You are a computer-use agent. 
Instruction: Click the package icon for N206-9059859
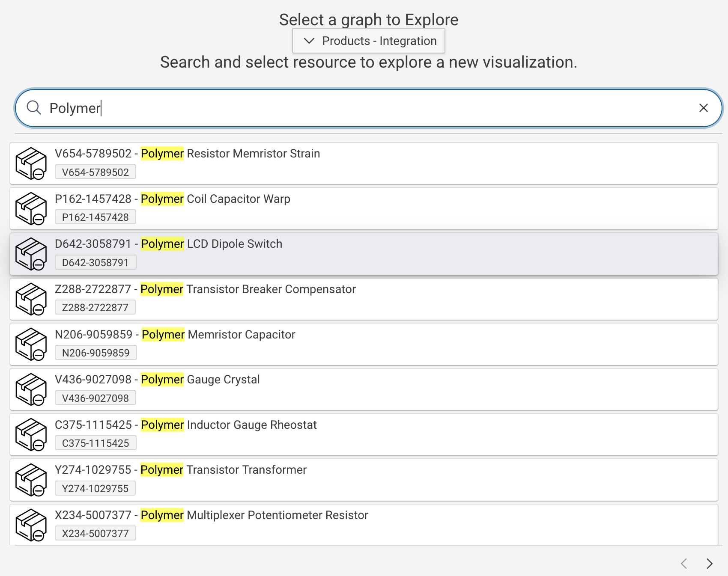pyautogui.click(x=31, y=344)
